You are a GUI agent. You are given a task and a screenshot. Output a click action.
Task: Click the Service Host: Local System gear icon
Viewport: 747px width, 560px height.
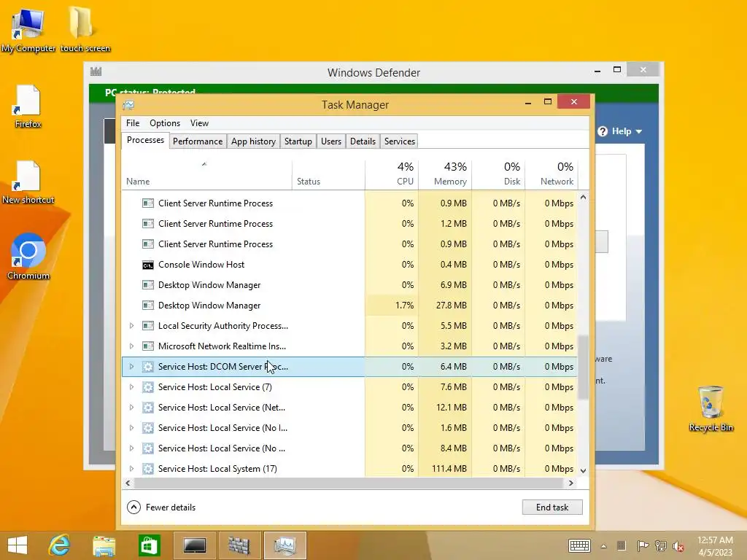[148, 469]
